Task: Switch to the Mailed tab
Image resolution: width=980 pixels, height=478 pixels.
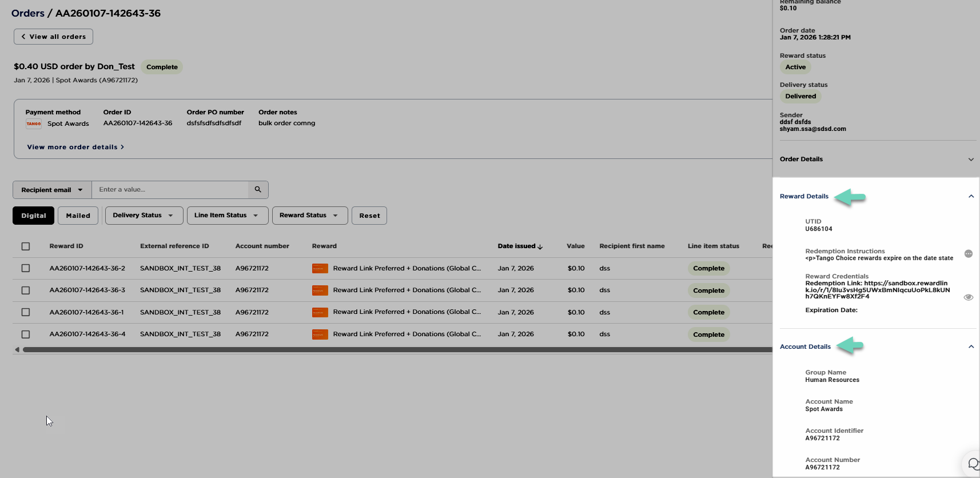Action: (78, 216)
